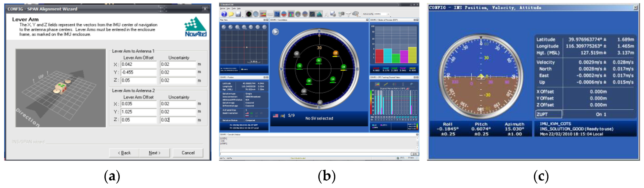Click the antenna icon in toolbar
Viewport: 644px width, 188px height.
point(348,14)
